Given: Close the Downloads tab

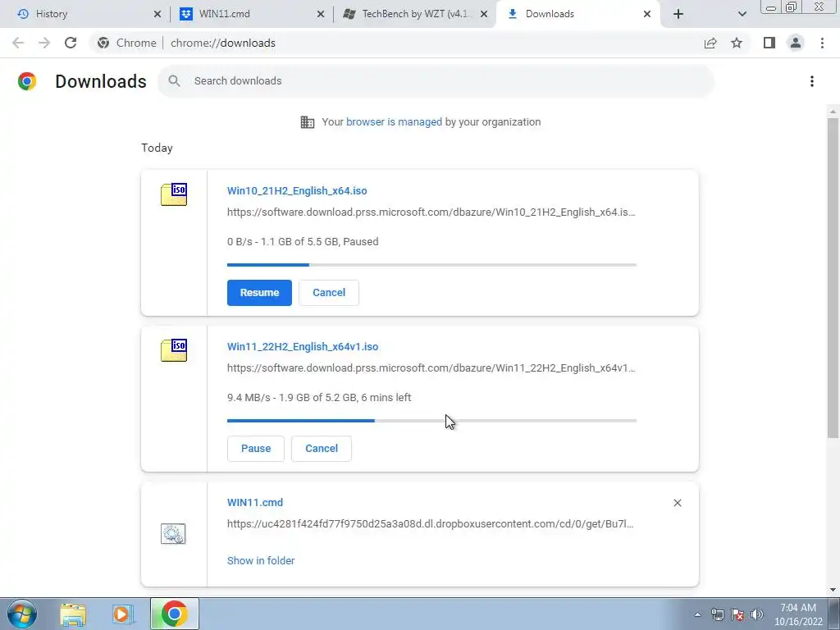Looking at the screenshot, I should 647,14.
